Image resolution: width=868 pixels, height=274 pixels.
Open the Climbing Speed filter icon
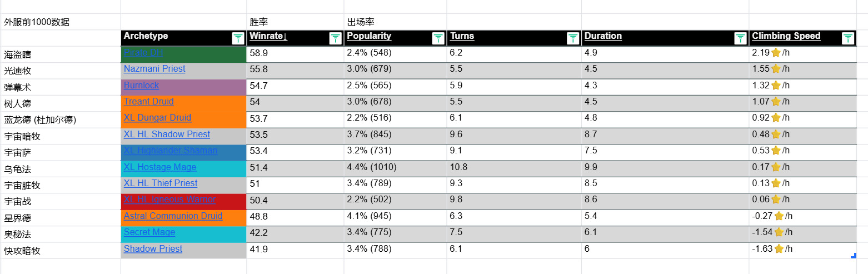(x=848, y=38)
